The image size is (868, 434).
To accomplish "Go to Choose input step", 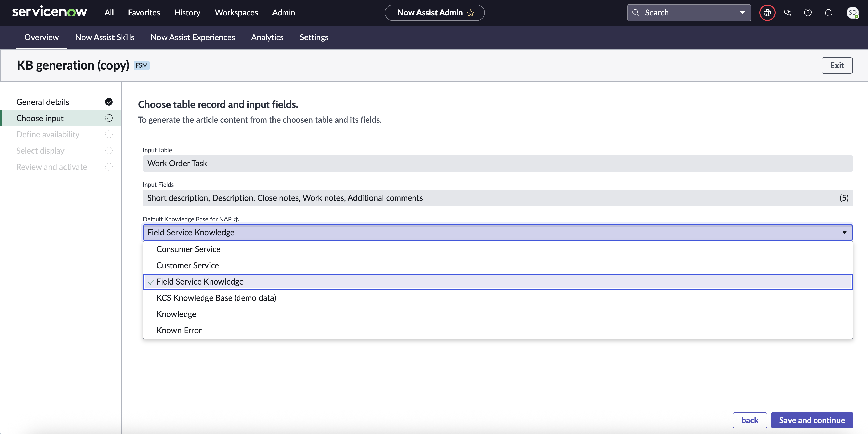I will 61,118.
